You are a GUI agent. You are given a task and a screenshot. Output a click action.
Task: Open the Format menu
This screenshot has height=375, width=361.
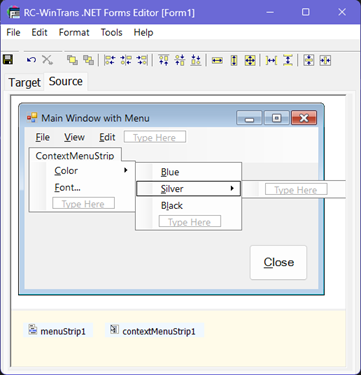(x=74, y=32)
